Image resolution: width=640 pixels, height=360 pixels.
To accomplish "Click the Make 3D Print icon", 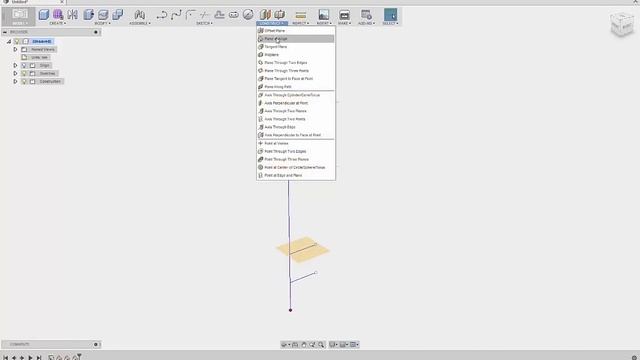I will coord(344,15).
